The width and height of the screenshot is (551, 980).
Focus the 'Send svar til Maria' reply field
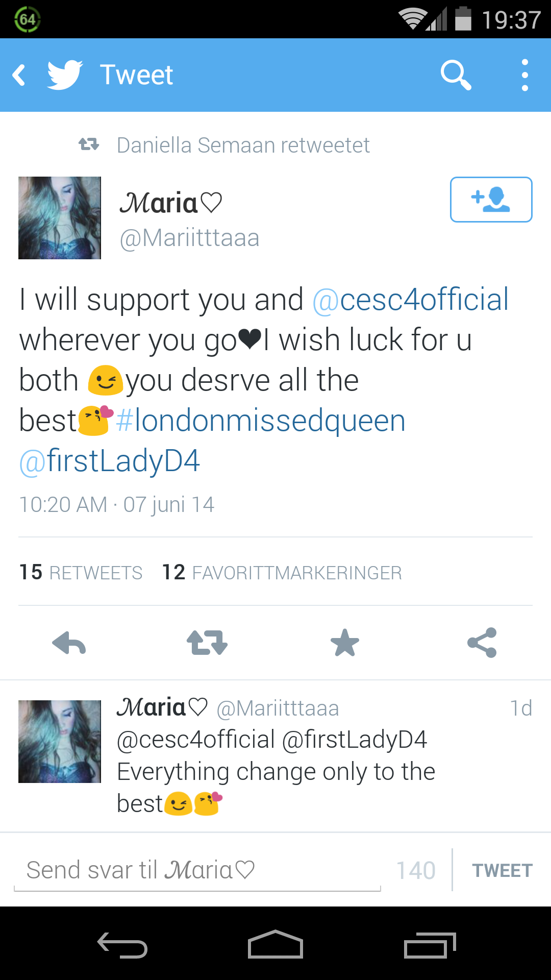(197, 871)
